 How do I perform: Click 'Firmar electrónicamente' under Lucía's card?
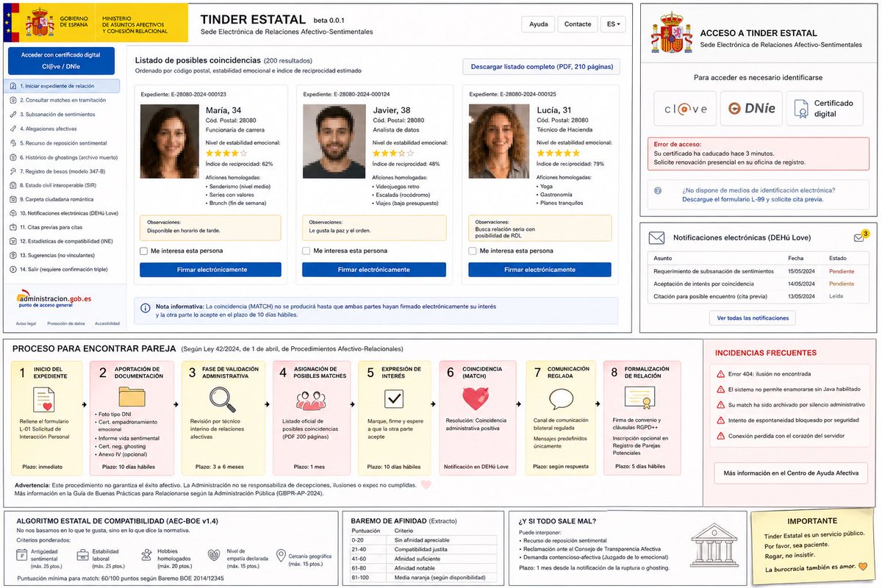[x=539, y=270]
